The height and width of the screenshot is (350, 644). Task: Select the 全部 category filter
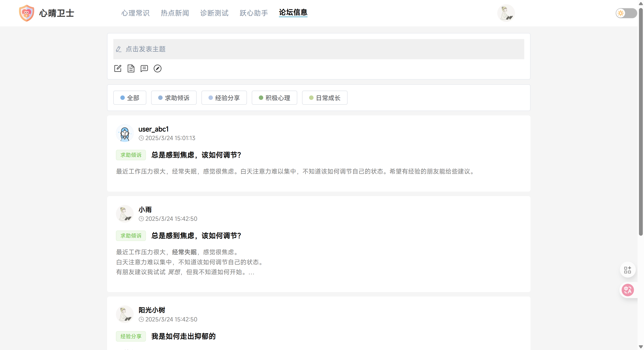[x=130, y=98]
